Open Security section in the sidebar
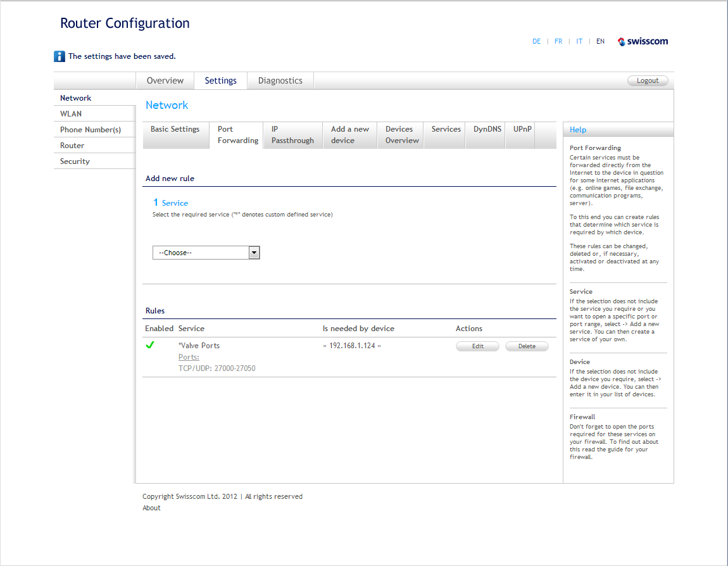This screenshot has width=728, height=566. 75,161
